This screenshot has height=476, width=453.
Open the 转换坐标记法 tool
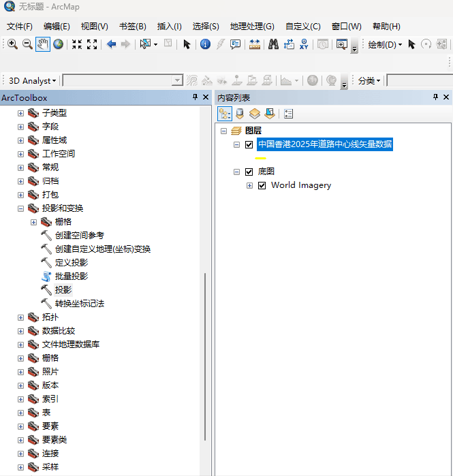[x=80, y=304]
